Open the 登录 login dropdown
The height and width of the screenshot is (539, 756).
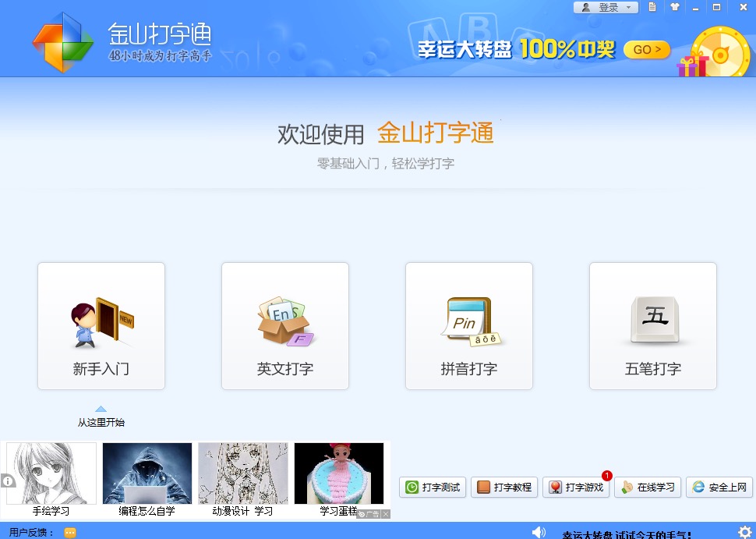[x=606, y=7]
